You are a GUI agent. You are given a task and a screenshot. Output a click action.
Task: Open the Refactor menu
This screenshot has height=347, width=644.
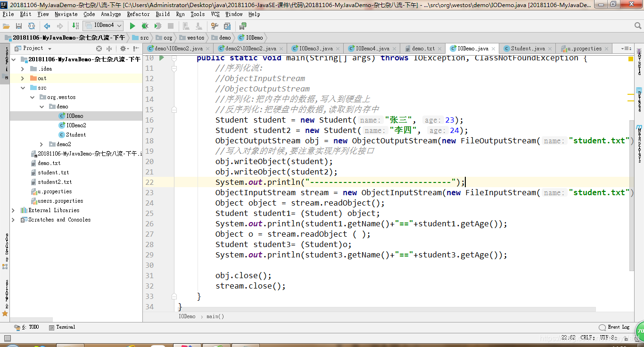[138, 14]
